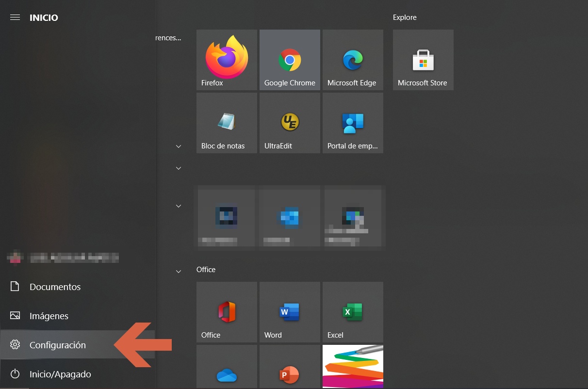The width and height of the screenshot is (588, 389).
Task: Toggle the chevron beside the blurred tiles row
Action: click(179, 206)
